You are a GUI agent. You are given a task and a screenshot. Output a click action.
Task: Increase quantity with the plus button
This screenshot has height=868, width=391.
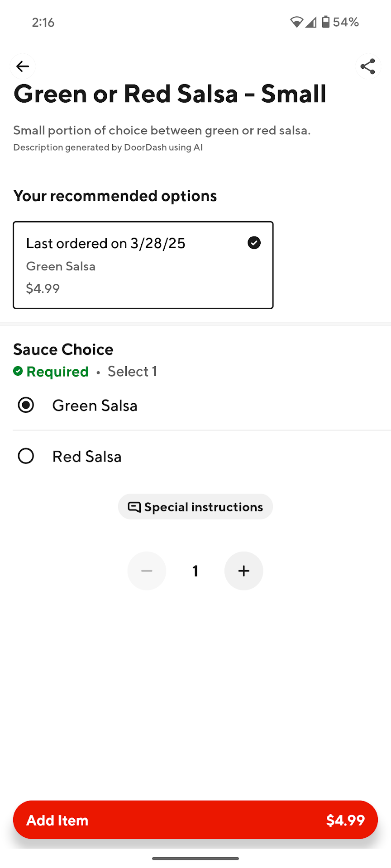tap(243, 571)
